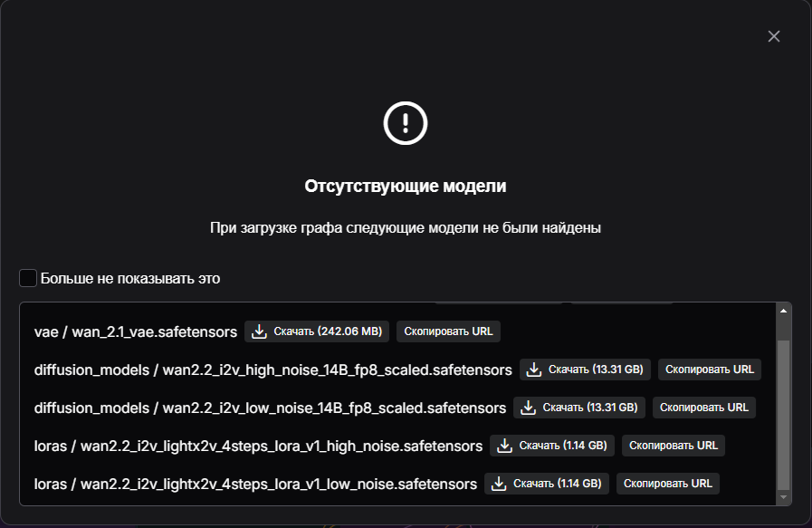Screen dimensions: 812x528
Task: Click the warning exclamation icon
Action: 406,122
